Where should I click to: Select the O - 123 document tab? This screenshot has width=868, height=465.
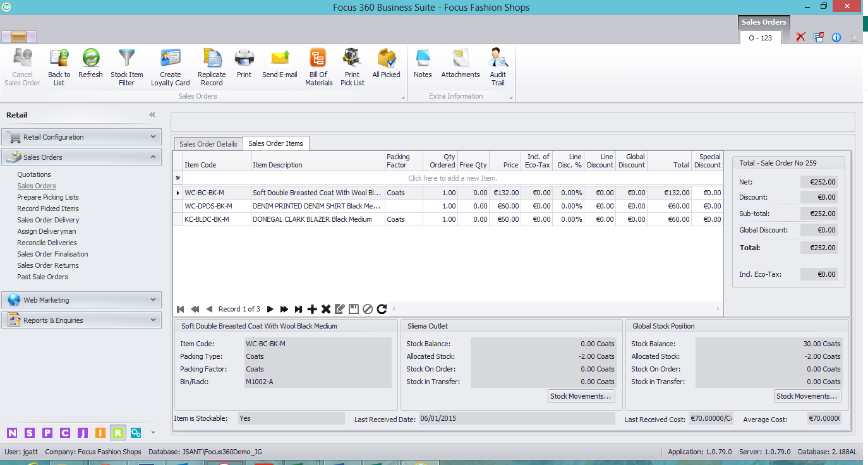[x=761, y=38]
